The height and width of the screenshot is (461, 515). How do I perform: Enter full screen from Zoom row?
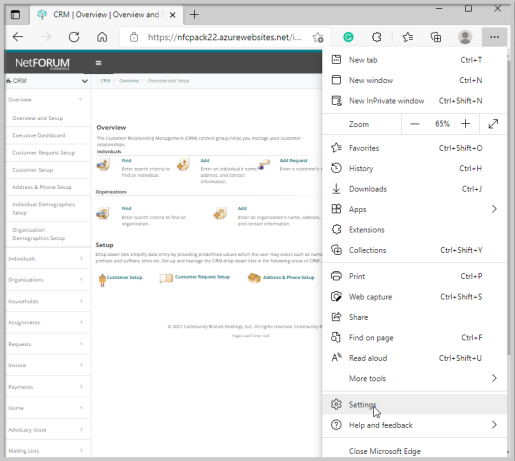pyautogui.click(x=493, y=124)
